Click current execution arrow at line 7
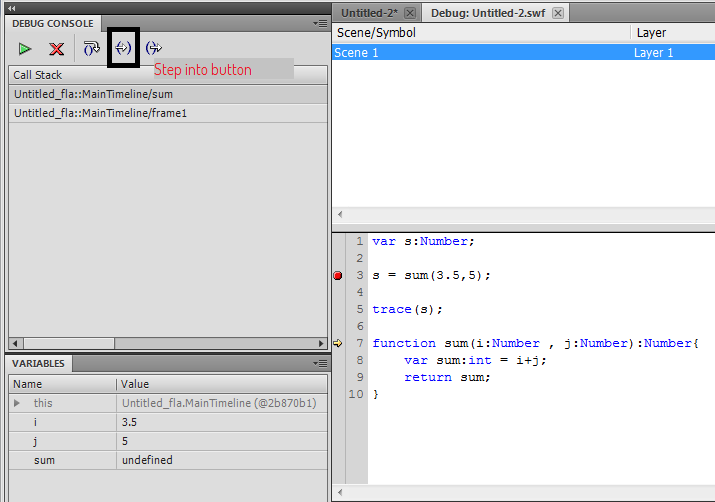Screen dimensions: 715x502 point(337,343)
